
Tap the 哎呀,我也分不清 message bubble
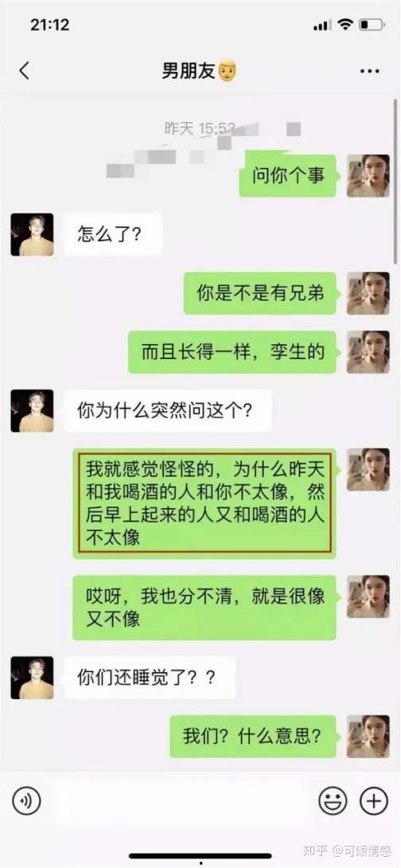[x=204, y=608]
